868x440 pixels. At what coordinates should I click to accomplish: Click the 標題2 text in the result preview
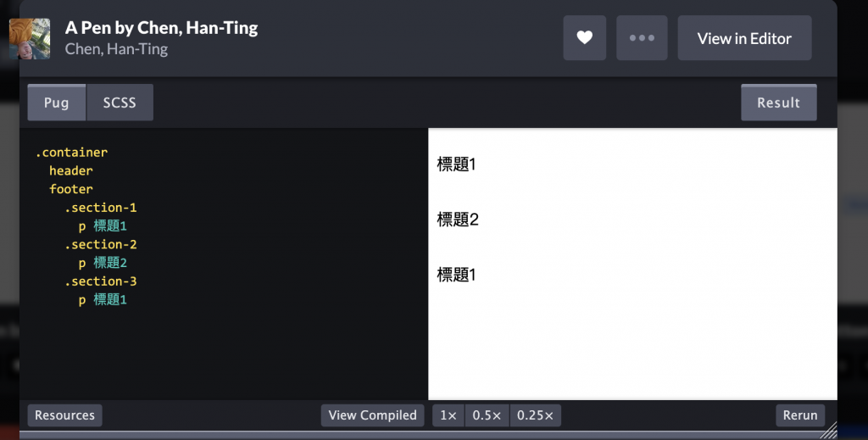pos(458,220)
